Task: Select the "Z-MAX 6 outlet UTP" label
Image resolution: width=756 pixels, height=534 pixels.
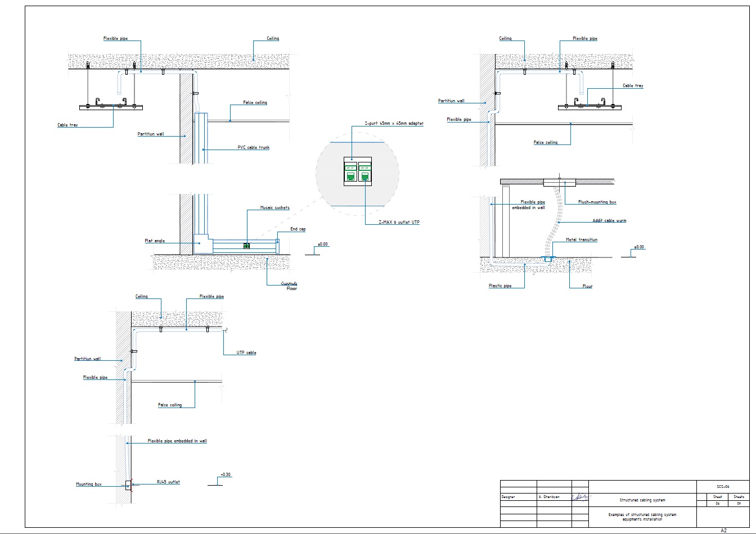Action: click(399, 223)
